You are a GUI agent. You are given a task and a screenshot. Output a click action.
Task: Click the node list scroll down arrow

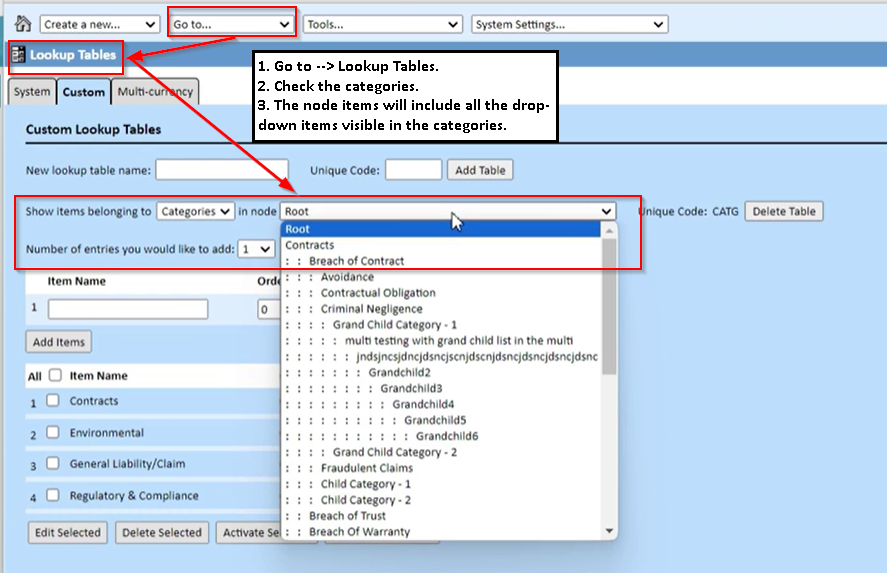609,531
